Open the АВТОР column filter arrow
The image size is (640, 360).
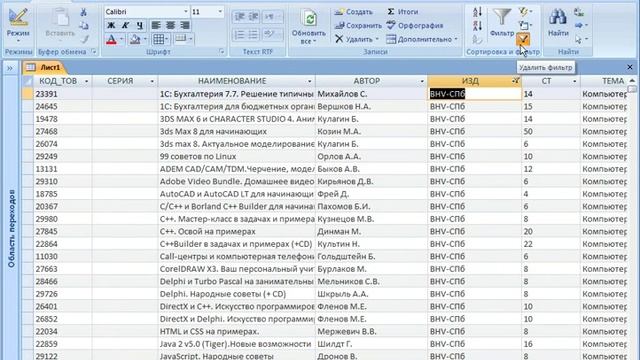(422, 81)
